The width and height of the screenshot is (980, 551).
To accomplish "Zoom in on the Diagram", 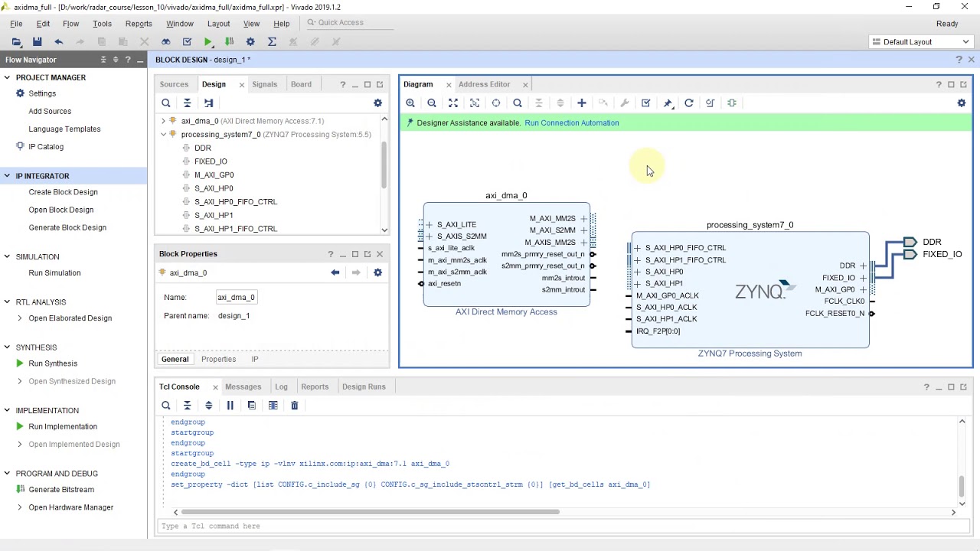I will point(410,103).
